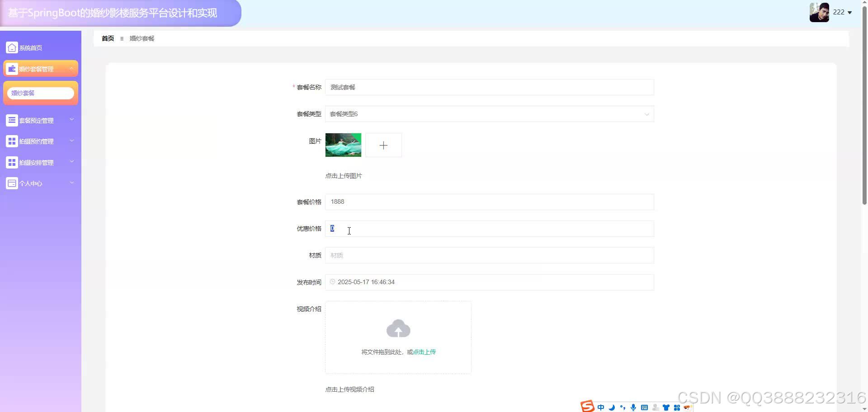The image size is (868, 412).
Task: Open the 套餐类型 dropdown
Action: tap(489, 114)
